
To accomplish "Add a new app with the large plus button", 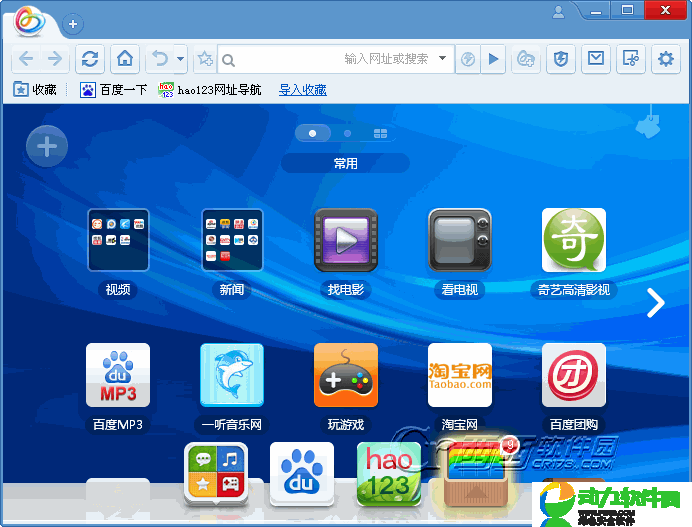I will point(47,147).
